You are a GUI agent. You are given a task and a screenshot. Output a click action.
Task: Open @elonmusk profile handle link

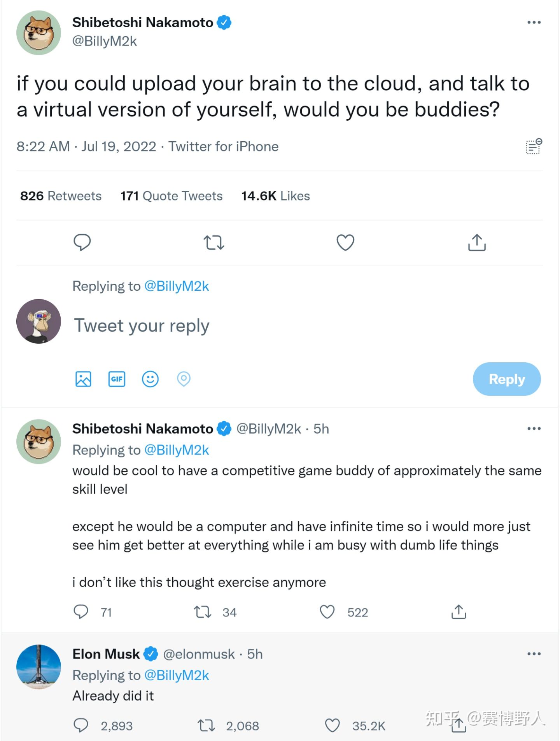pyautogui.click(x=199, y=654)
